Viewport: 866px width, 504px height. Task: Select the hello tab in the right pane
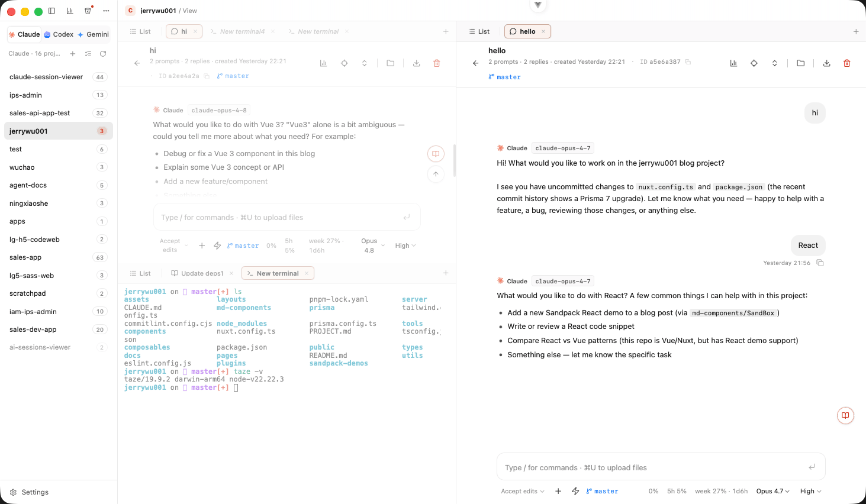click(x=527, y=31)
